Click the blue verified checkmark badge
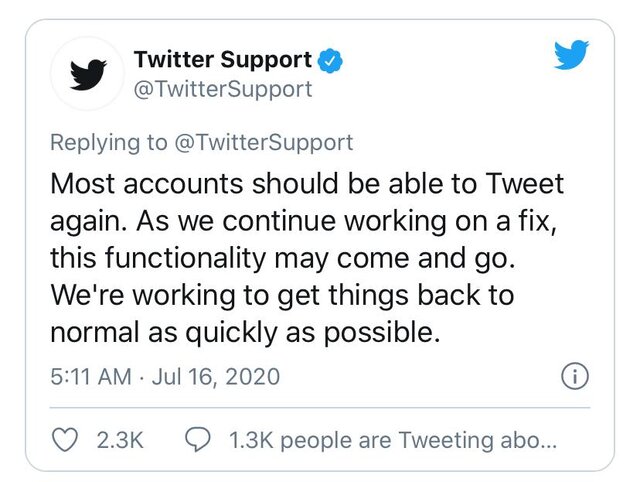The image size is (640, 482). click(x=331, y=60)
